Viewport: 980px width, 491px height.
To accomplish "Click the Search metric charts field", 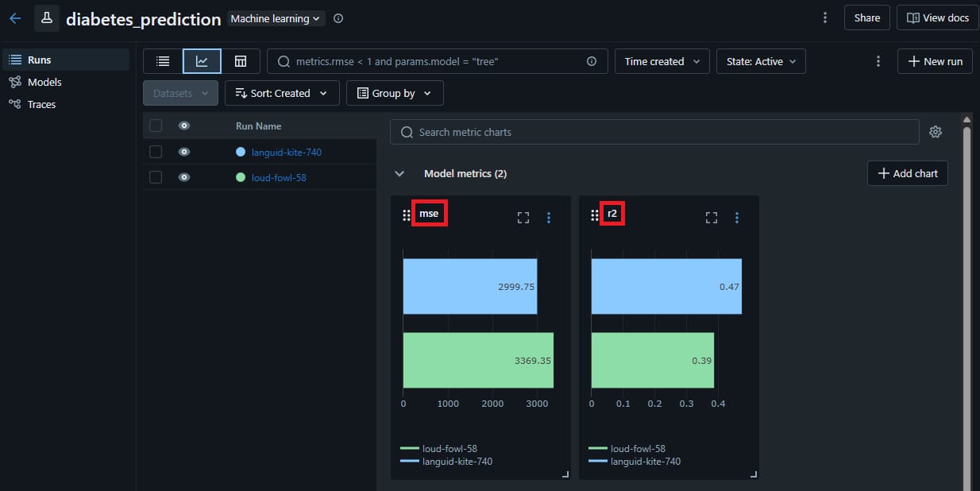I will (x=654, y=132).
